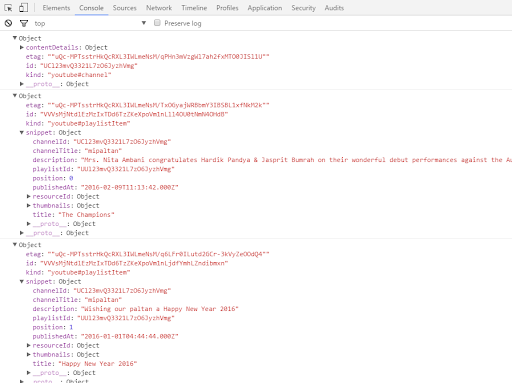
Task: Click kind "youtube#playlistItem" above The Champions snippet
Action: pos(89,123)
